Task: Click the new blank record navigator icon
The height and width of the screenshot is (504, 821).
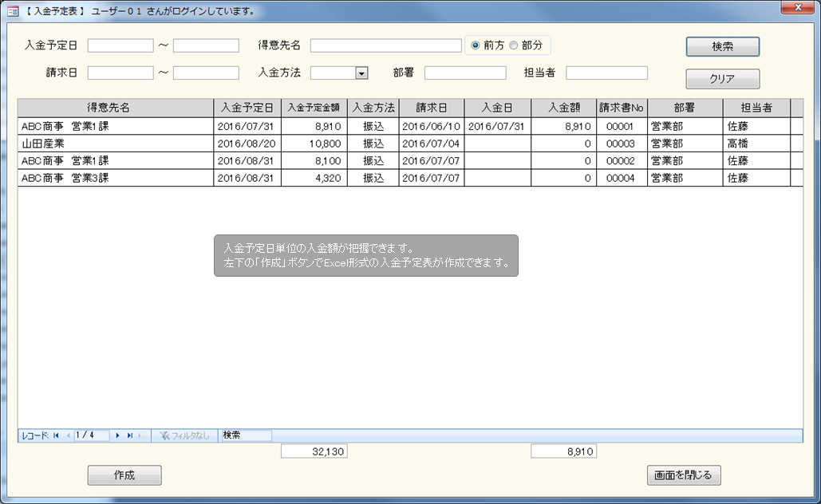Action: tap(142, 435)
